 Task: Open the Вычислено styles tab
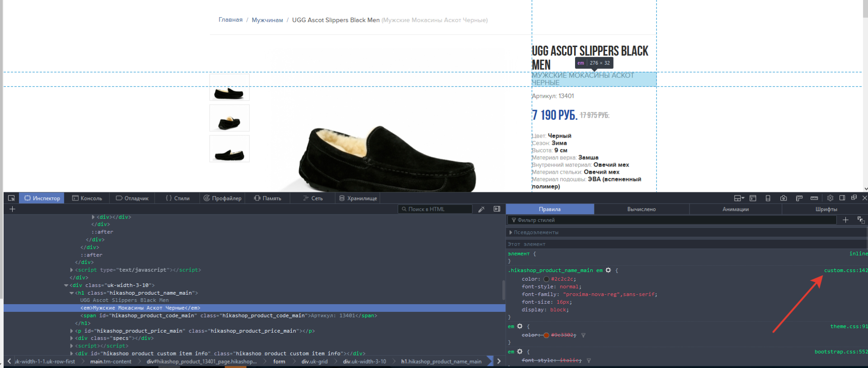point(641,209)
